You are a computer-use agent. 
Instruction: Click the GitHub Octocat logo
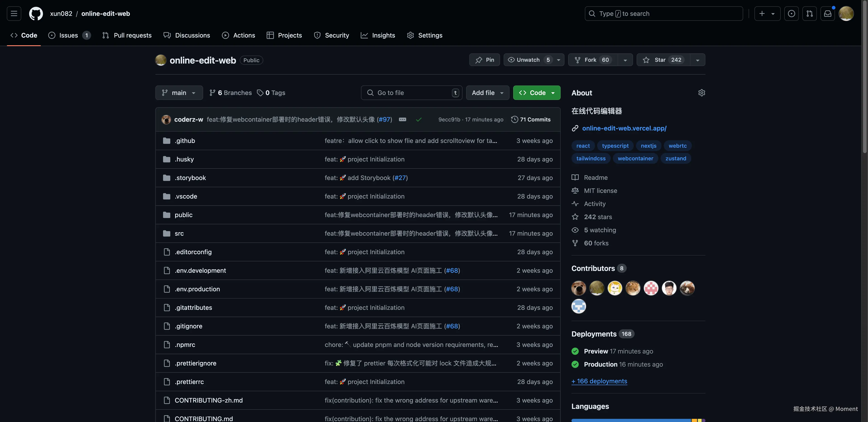tap(36, 14)
